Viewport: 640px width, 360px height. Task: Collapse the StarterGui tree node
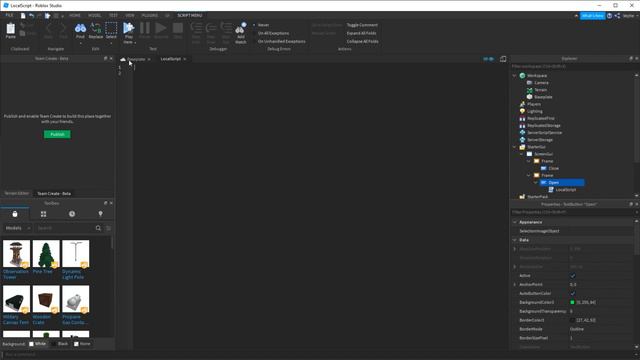point(515,147)
